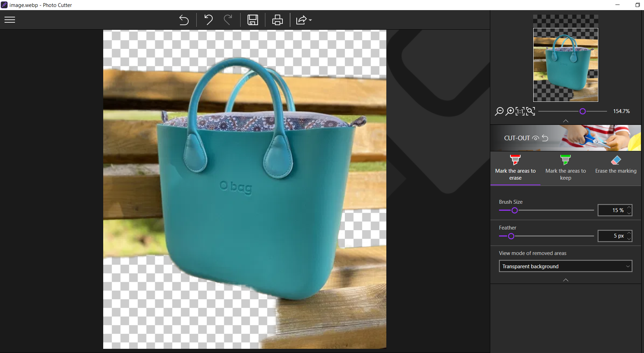Image resolution: width=644 pixels, height=353 pixels.
Task: Set zoom to 1:1 actual size
Action: [520, 111]
